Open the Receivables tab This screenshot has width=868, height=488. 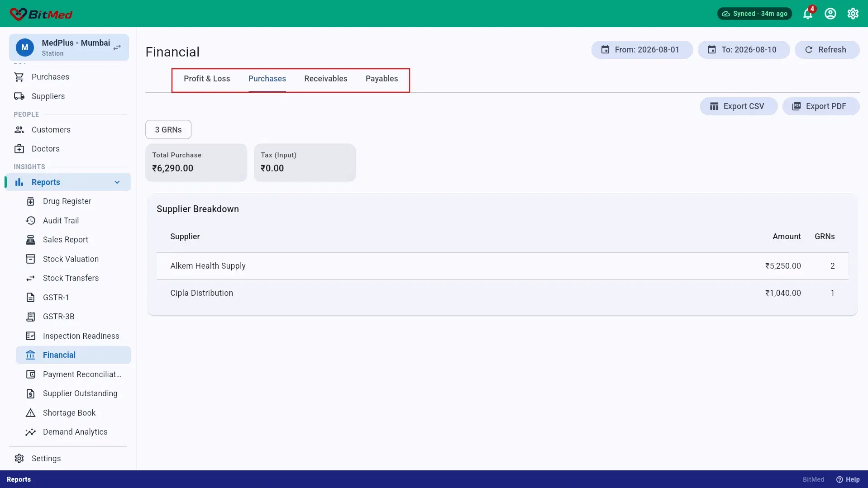coord(326,79)
